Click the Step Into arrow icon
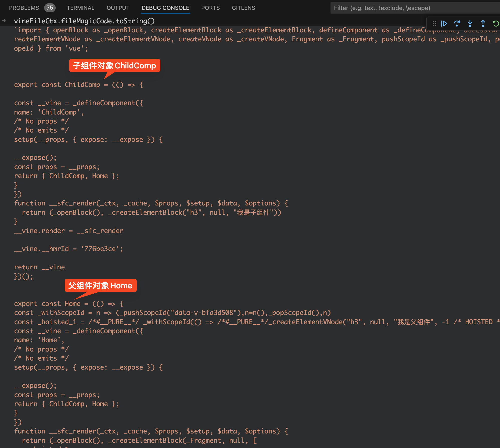This screenshot has height=448, width=500. coord(470,24)
